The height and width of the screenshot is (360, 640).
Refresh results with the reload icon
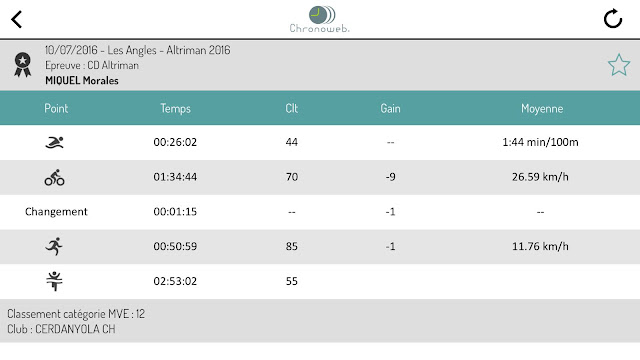pyautogui.click(x=613, y=19)
